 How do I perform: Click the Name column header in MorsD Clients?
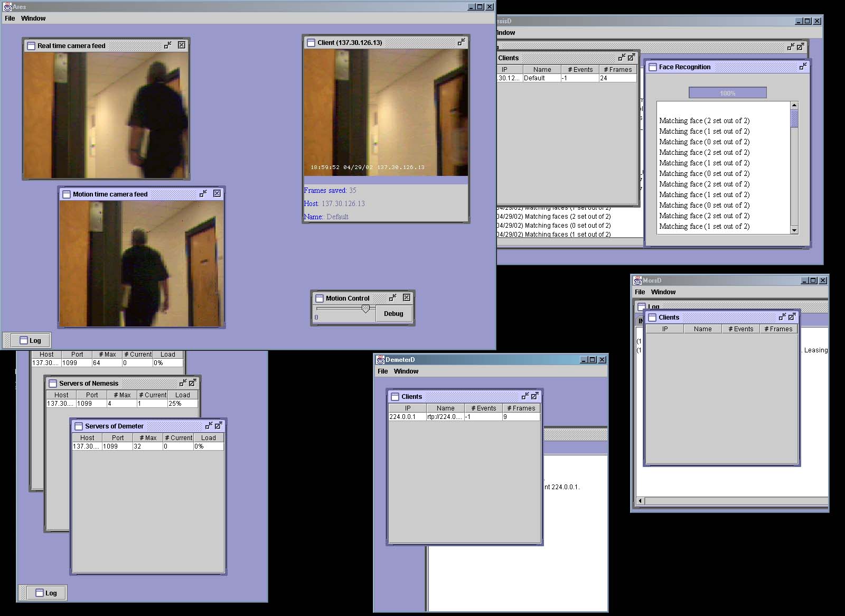coord(703,329)
